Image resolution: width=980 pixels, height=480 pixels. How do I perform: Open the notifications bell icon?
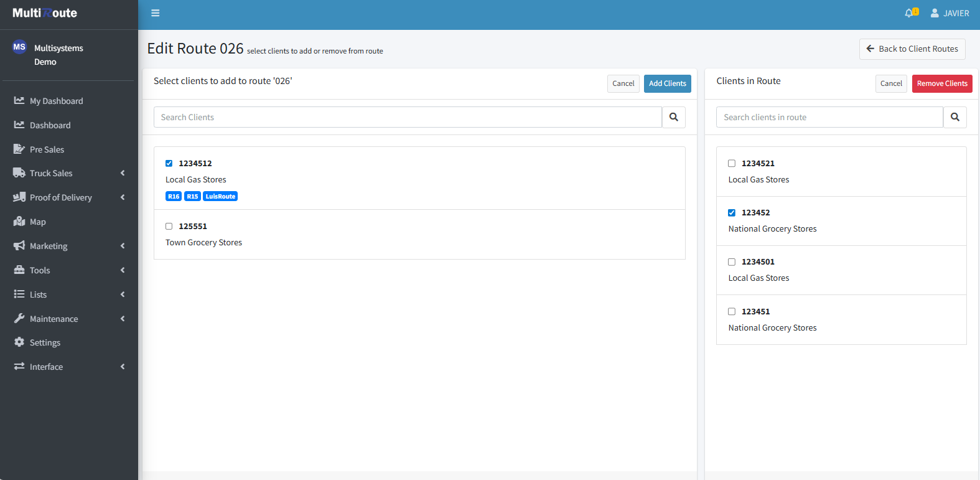tap(910, 13)
